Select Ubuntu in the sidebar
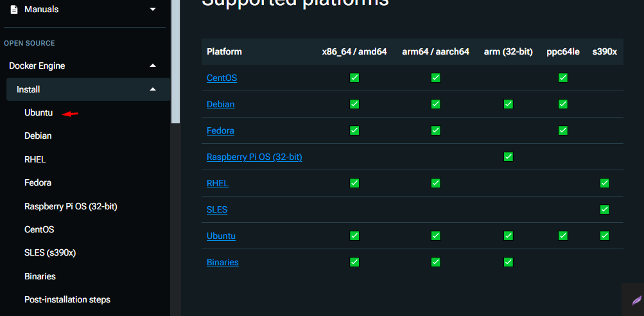 point(39,112)
